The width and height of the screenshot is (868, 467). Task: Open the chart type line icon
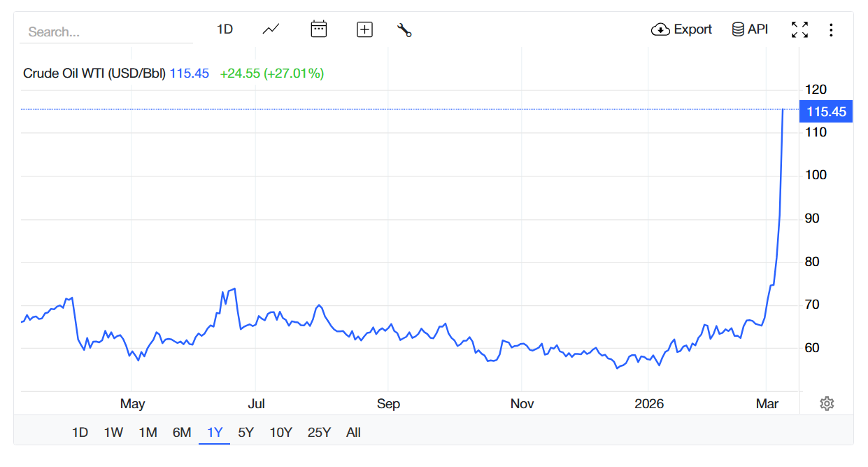(271, 29)
